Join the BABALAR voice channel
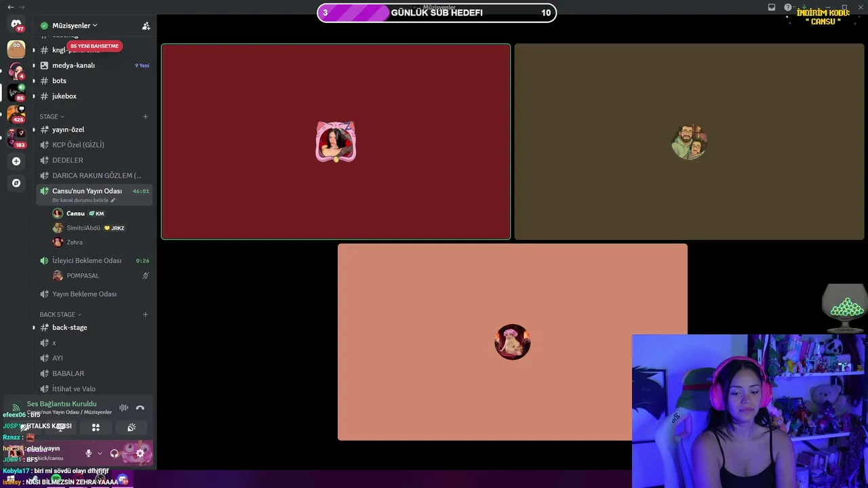The image size is (868, 488). coord(94,373)
